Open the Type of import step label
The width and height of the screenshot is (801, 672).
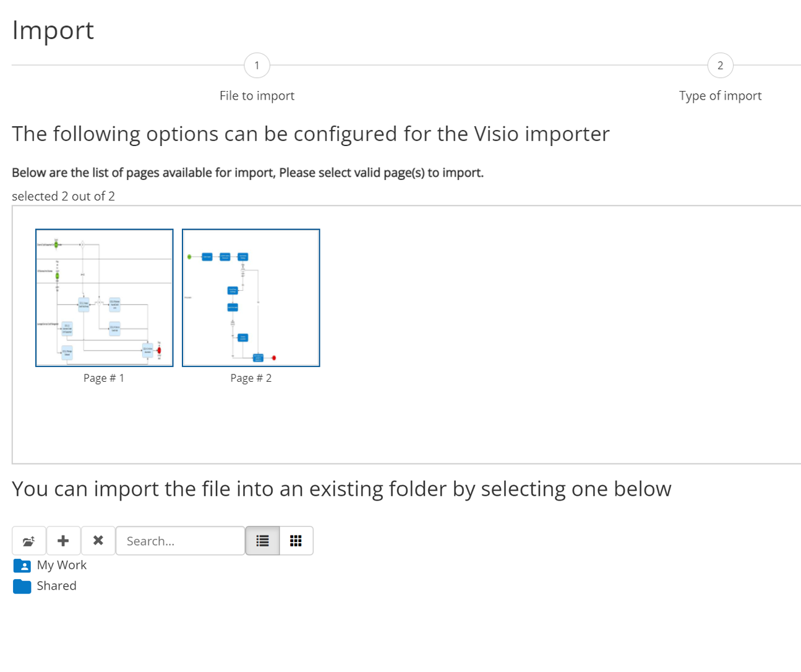[720, 96]
